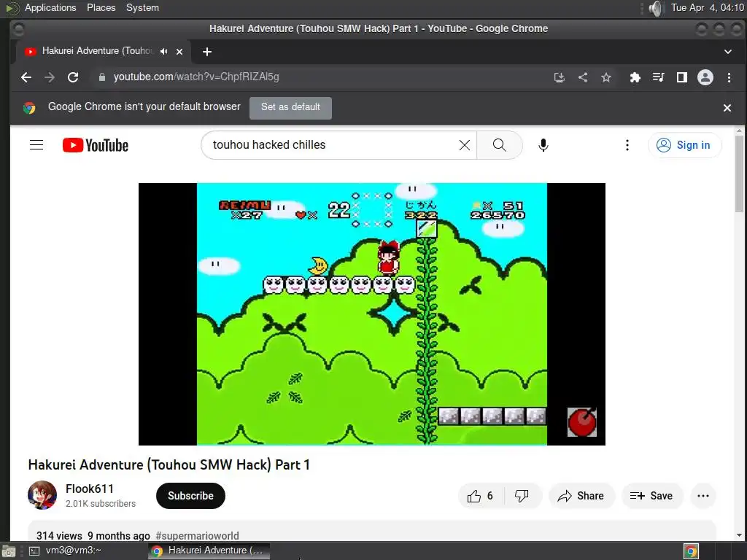Viewport: 747px width, 560px height.
Task: Open Flook611 channel avatar
Action: pos(42,495)
